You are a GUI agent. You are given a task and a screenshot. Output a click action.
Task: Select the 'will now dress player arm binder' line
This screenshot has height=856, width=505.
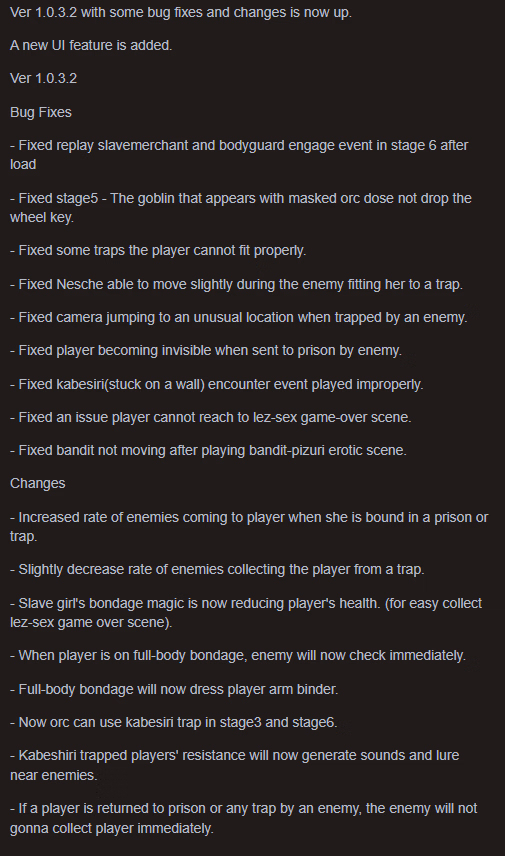coord(174,689)
